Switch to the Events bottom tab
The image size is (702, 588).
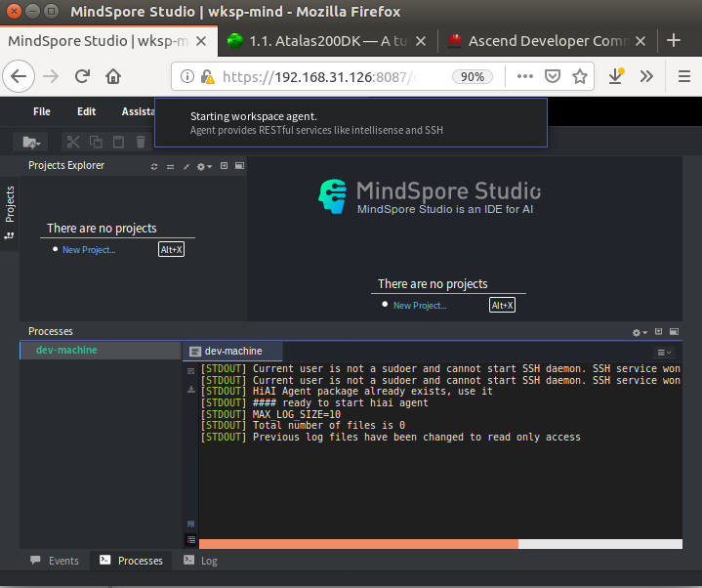(54, 561)
